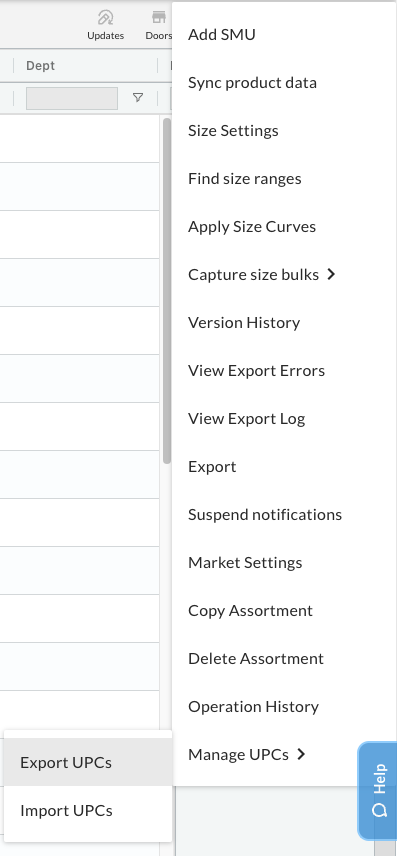Expand the Manage UPCs submenu
397x856 pixels.
click(247, 754)
